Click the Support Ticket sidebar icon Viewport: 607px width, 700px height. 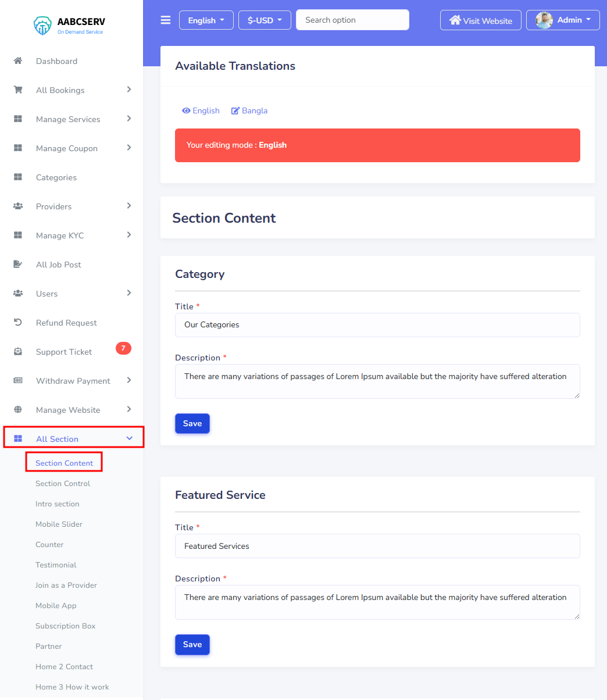click(18, 352)
